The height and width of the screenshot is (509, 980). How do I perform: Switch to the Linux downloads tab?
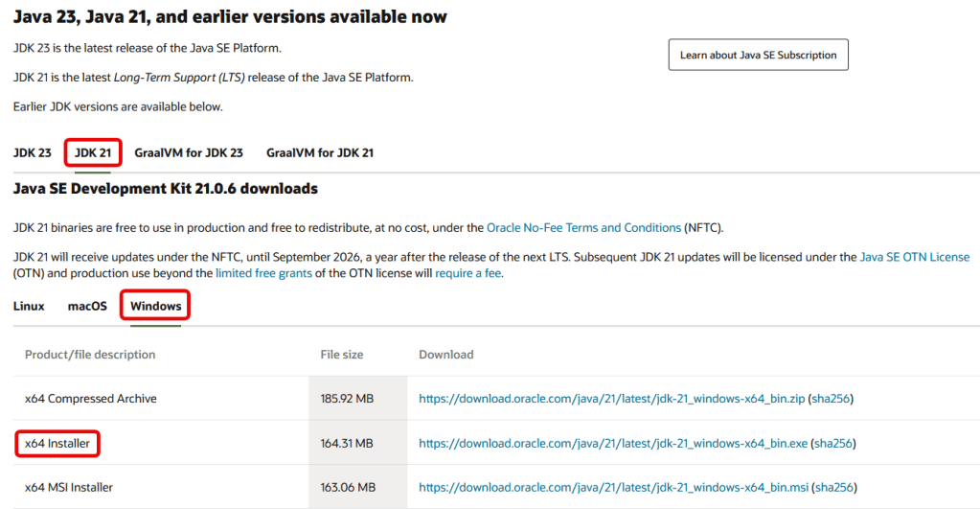click(x=29, y=306)
